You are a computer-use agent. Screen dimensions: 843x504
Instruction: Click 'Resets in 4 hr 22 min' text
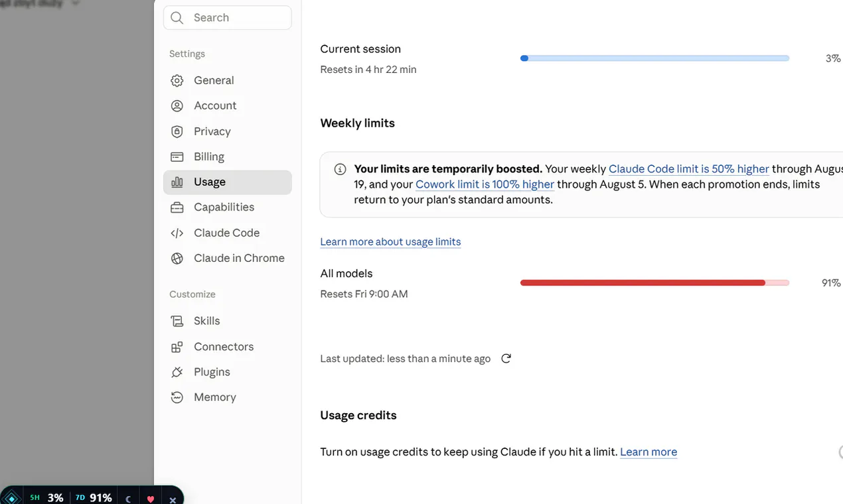[x=368, y=70]
